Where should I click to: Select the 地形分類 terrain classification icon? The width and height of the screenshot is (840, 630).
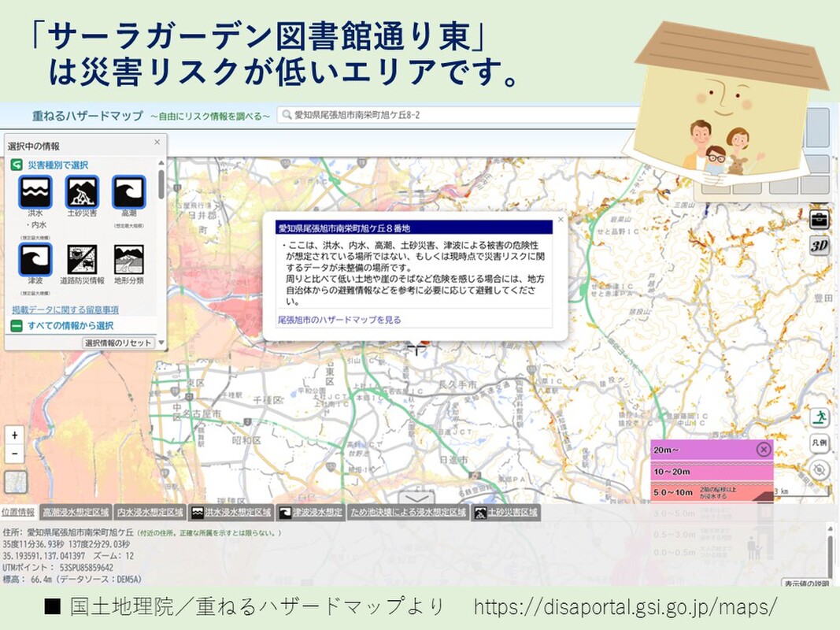tap(128, 259)
